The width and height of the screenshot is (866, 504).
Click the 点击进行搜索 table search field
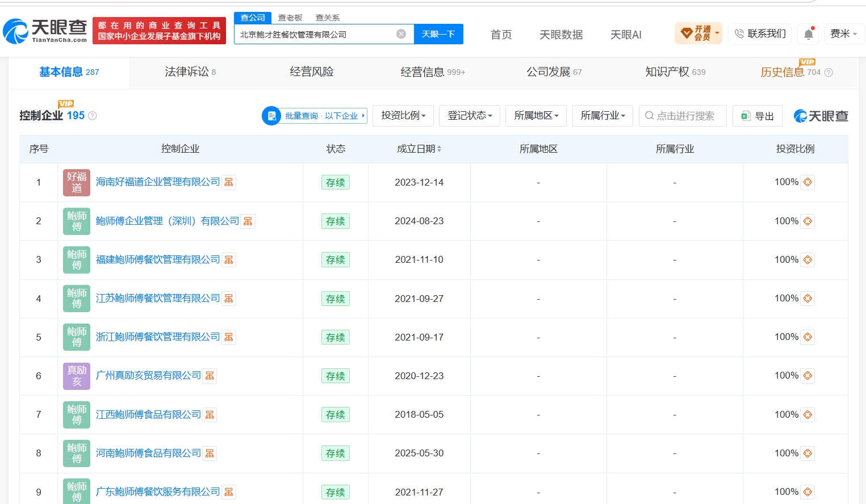[683, 116]
